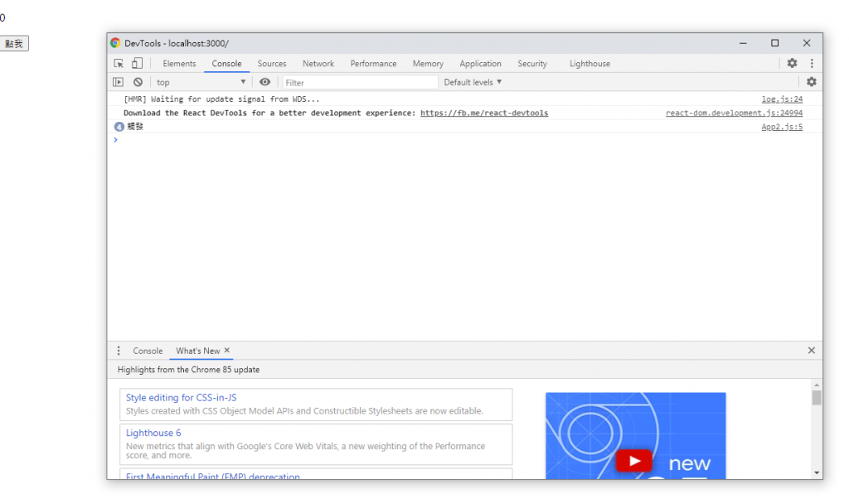
Task: Open console settings gear icon
Action: point(811,82)
